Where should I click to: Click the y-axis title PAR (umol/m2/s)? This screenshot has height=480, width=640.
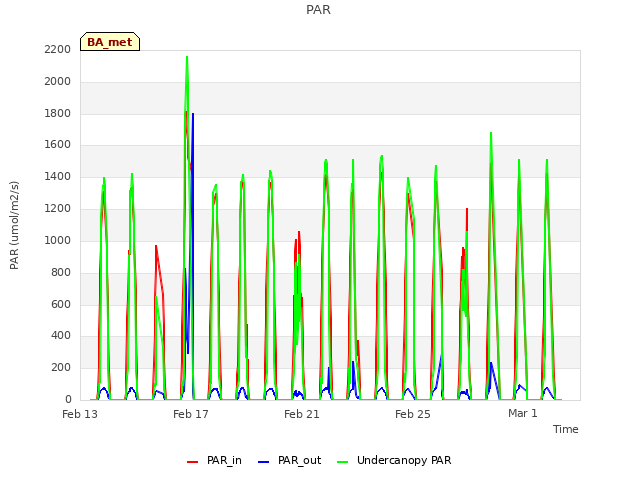tap(14, 225)
